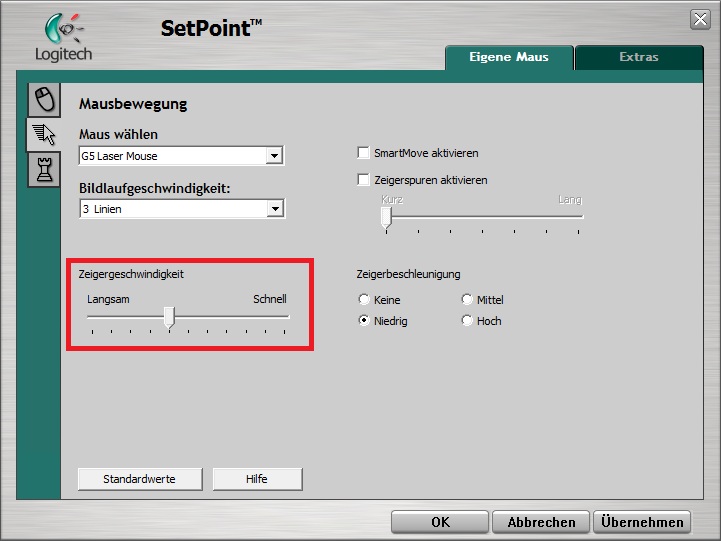Apply changes with Übernehmen

(x=642, y=522)
